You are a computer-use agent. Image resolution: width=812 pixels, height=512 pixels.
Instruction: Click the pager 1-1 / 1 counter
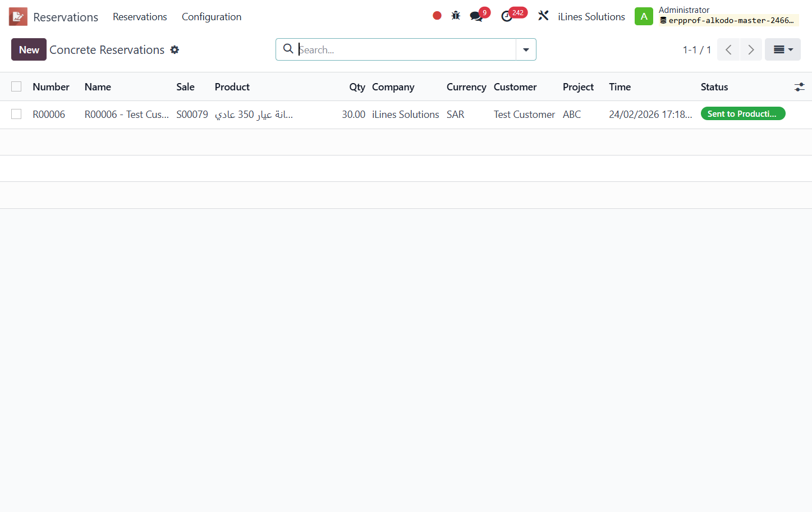tap(697, 50)
